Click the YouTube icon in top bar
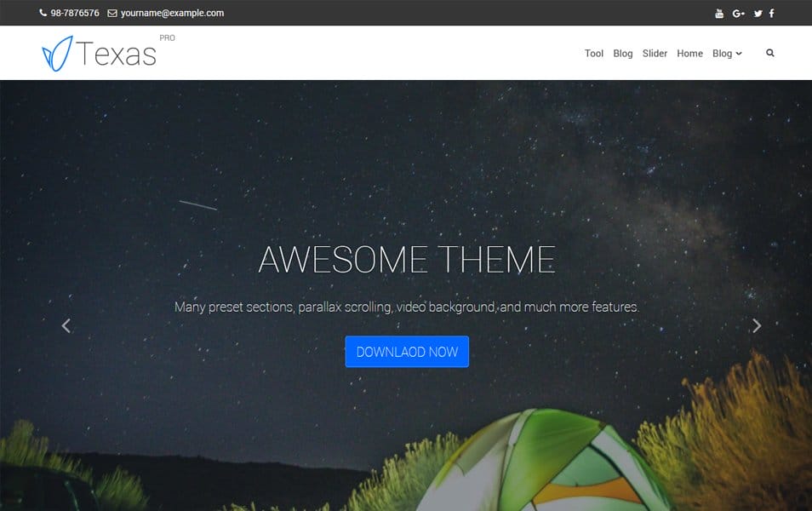 (719, 14)
